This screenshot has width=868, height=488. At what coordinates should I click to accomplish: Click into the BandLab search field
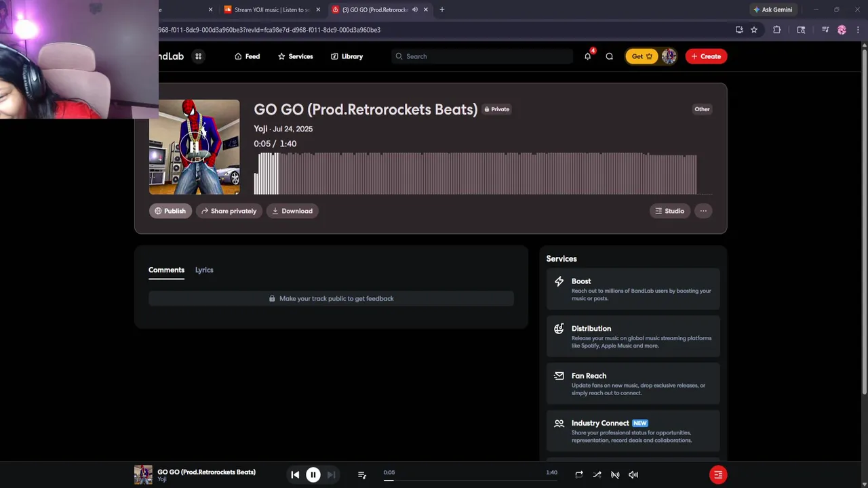click(482, 56)
